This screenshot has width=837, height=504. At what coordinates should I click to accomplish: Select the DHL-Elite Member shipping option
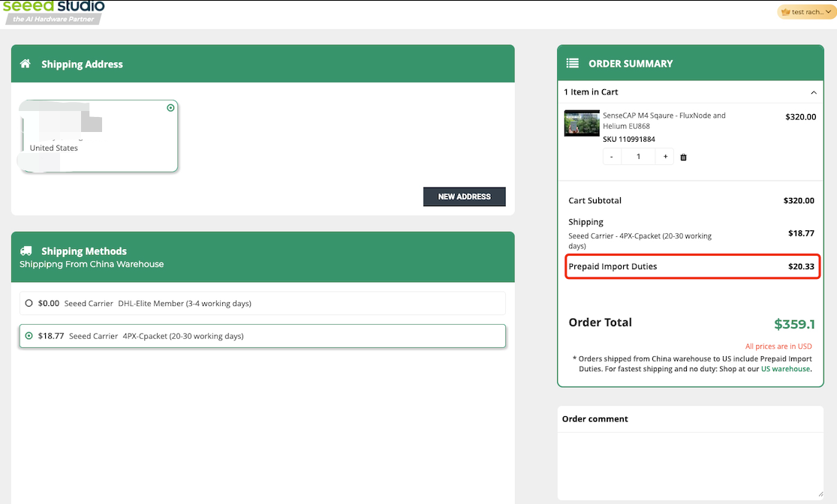click(29, 304)
